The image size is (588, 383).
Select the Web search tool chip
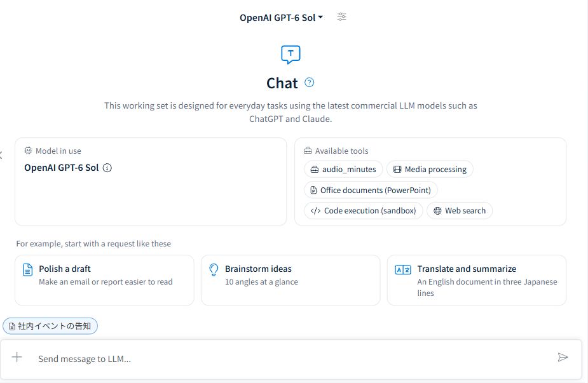point(460,211)
